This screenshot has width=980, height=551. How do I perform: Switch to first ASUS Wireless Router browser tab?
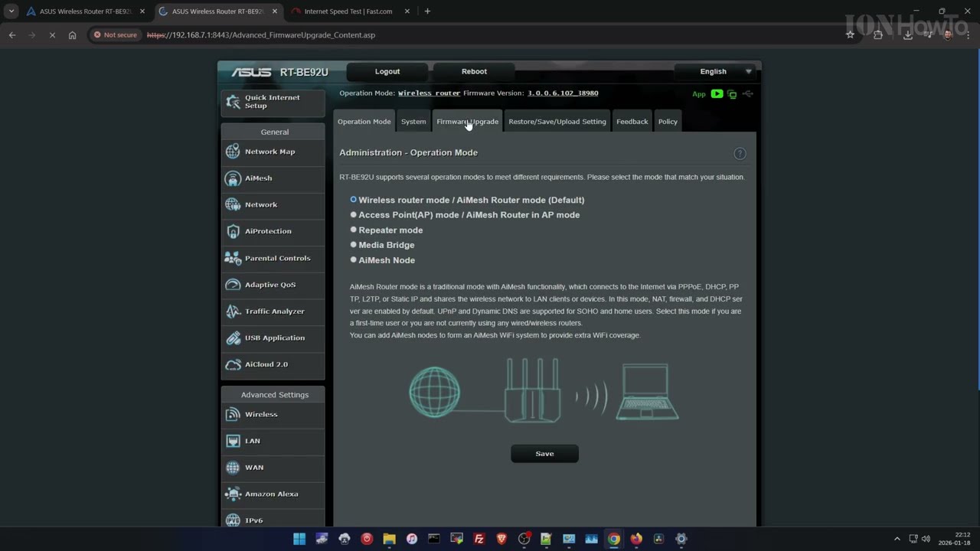point(86,11)
